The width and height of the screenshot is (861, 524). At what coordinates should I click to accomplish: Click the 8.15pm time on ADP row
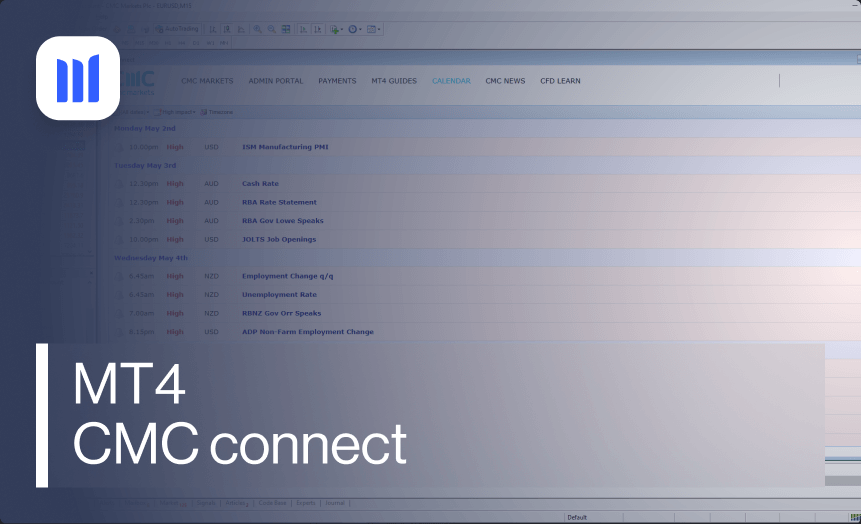pyautogui.click(x=142, y=332)
